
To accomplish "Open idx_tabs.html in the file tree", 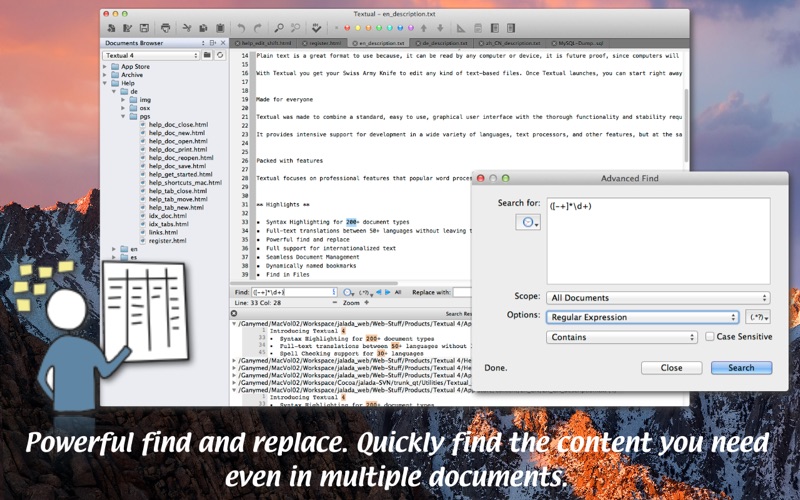I will coord(168,224).
